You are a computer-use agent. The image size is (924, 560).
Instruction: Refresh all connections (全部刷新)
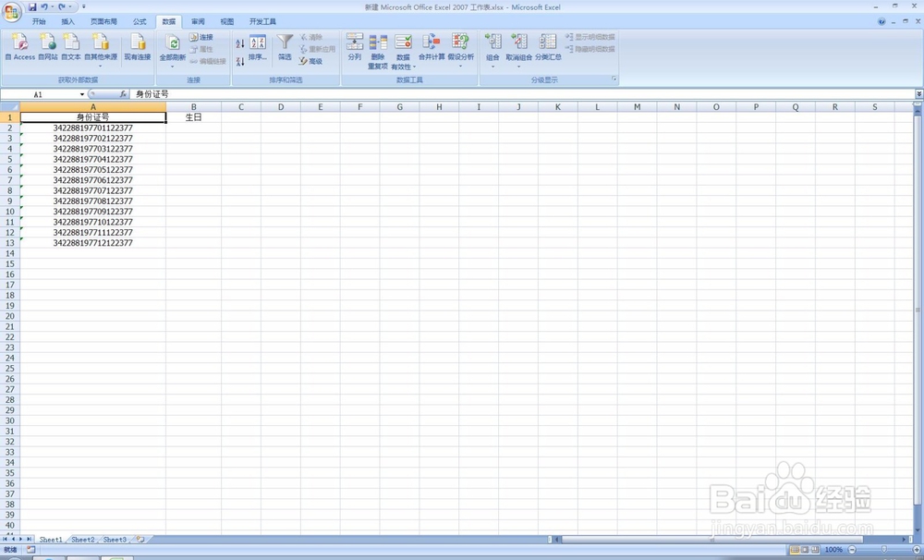tap(173, 50)
